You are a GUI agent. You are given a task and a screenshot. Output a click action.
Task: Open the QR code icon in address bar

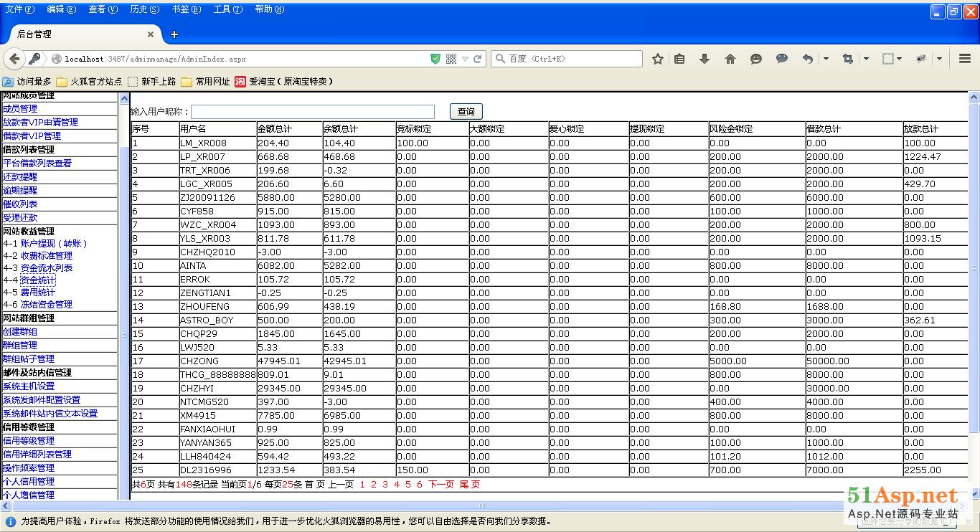click(451, 59)
